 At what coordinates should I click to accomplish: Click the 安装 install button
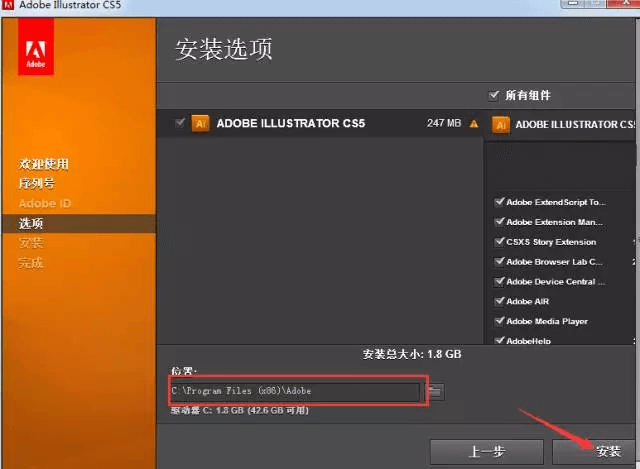click(595, 452)
